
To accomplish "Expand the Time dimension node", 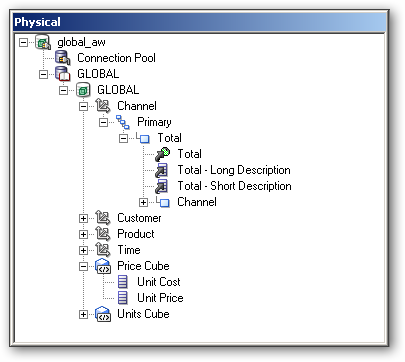I will point(83,250).
